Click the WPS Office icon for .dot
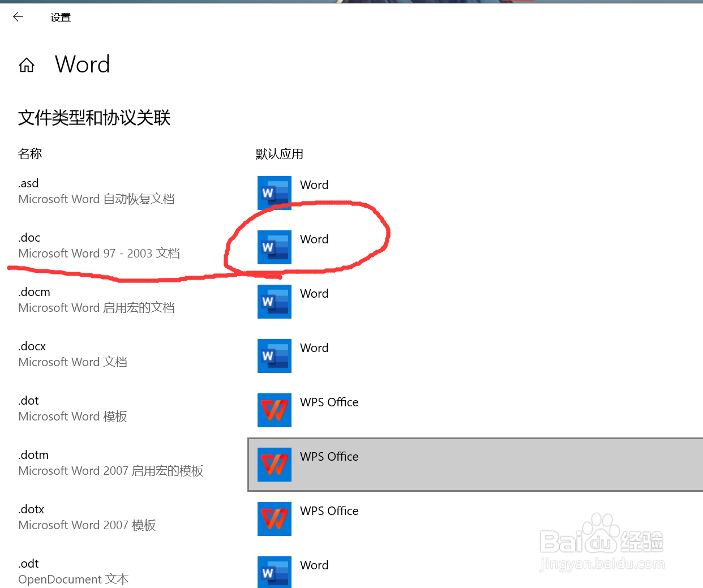Screen dimensions: 703x588 pyautogui.click(x=275, y=410)
